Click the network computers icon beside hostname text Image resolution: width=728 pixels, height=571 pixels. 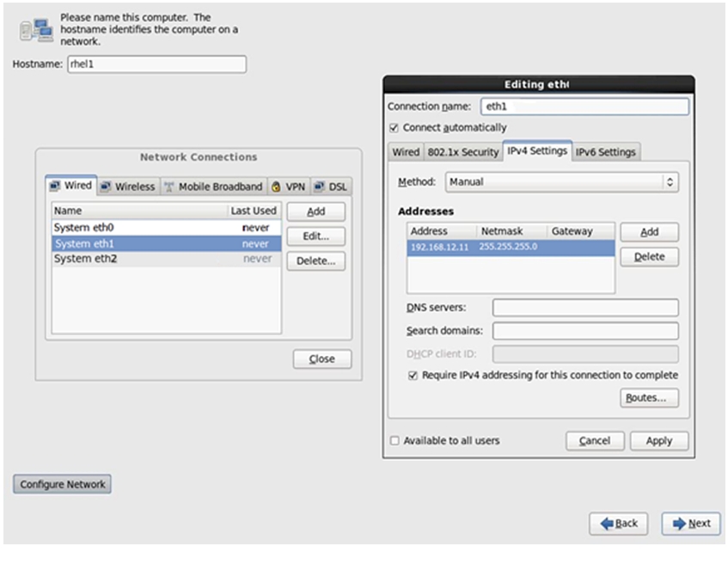pyautogui.click(x=36, y=30)
